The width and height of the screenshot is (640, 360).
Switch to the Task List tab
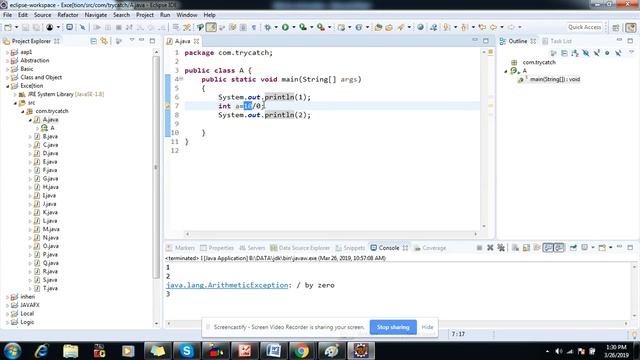(557, 41)
